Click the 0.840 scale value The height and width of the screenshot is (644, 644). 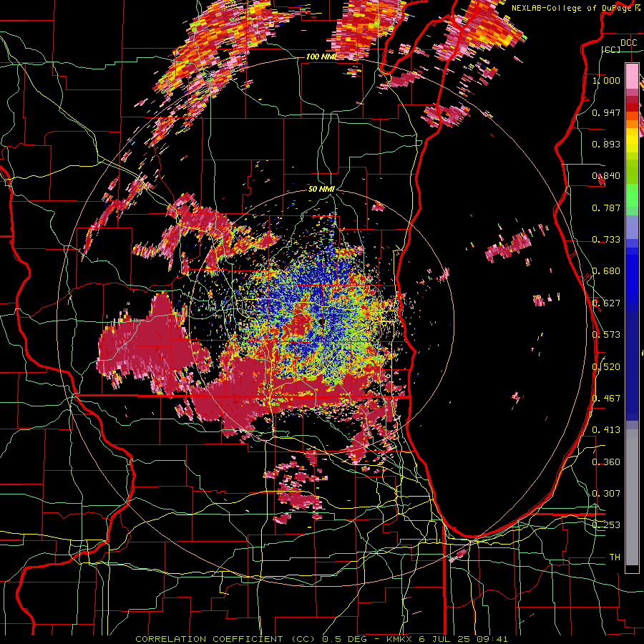606,176
